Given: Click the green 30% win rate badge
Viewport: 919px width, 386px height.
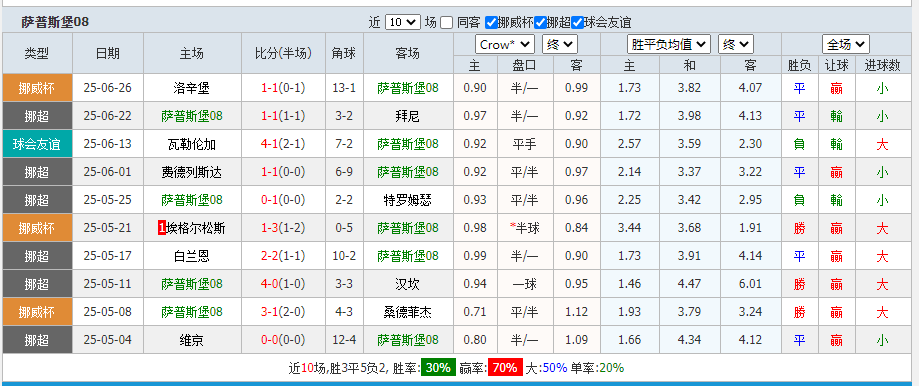Looking at the screenshot, I should coord(438,368).
